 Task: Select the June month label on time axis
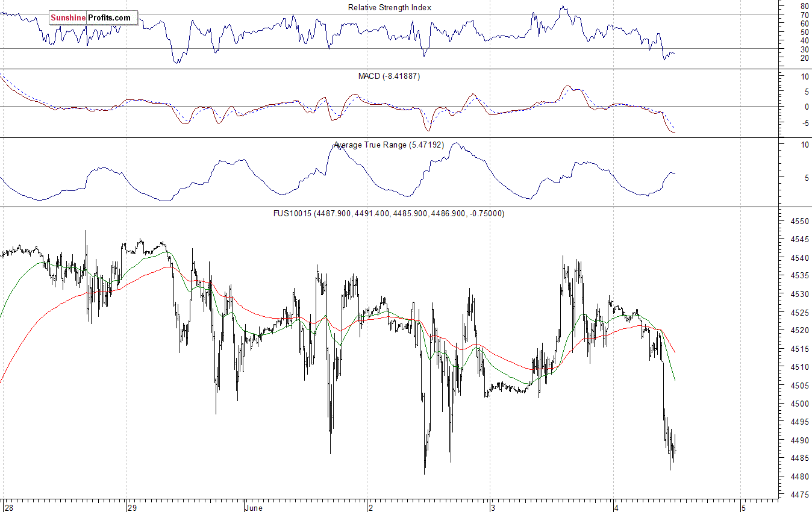pyautogui.click(x=255, y=508)
